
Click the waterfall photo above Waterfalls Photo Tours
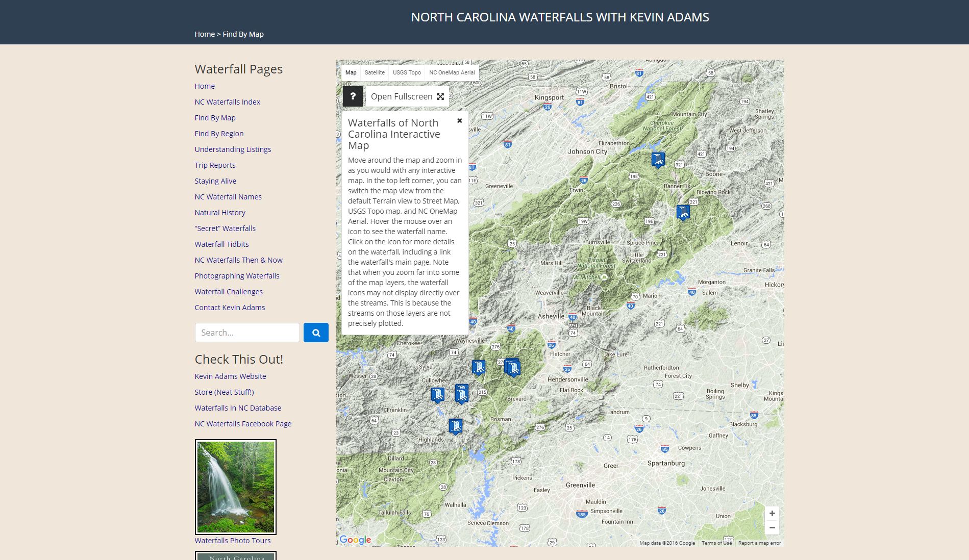point(235,487)
